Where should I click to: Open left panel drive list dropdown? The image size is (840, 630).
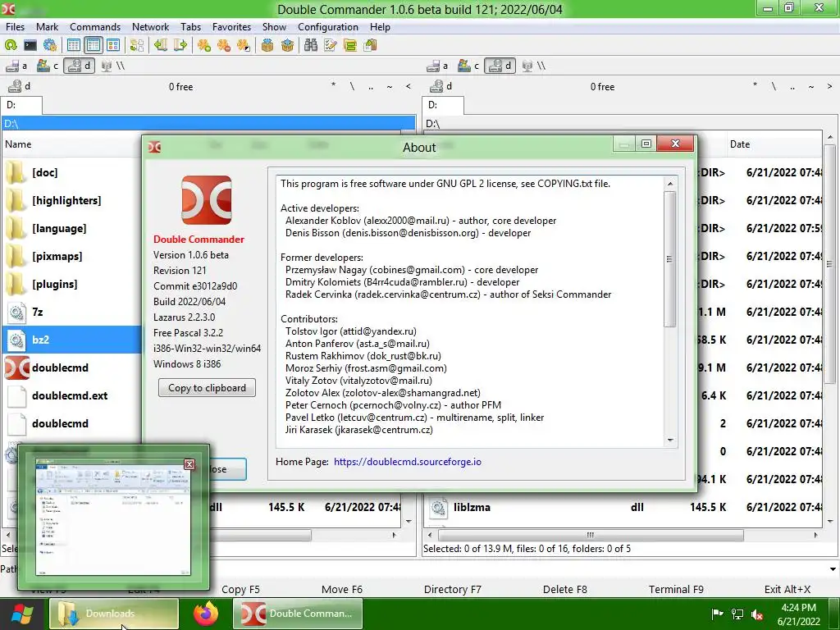[x=20, y=86]
